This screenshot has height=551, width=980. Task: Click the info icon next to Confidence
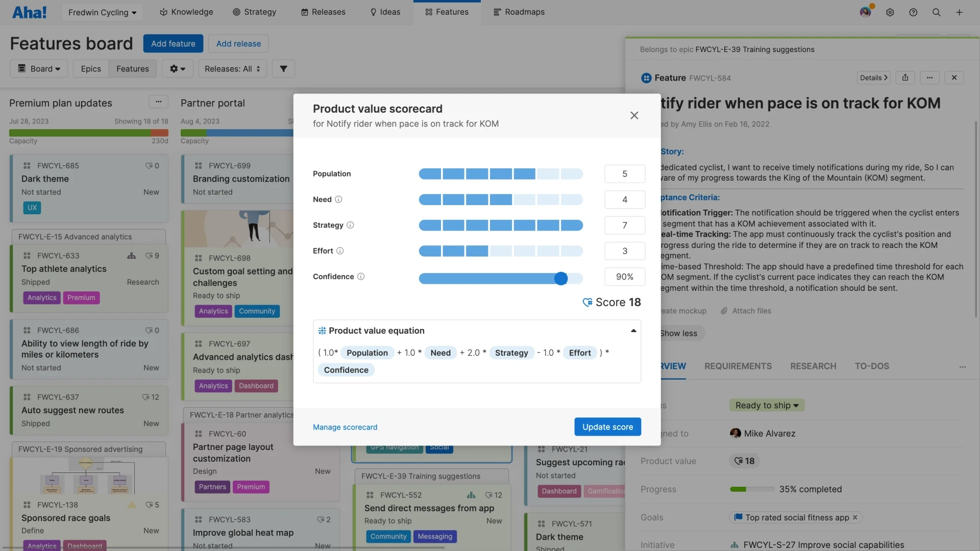[361, 277]
